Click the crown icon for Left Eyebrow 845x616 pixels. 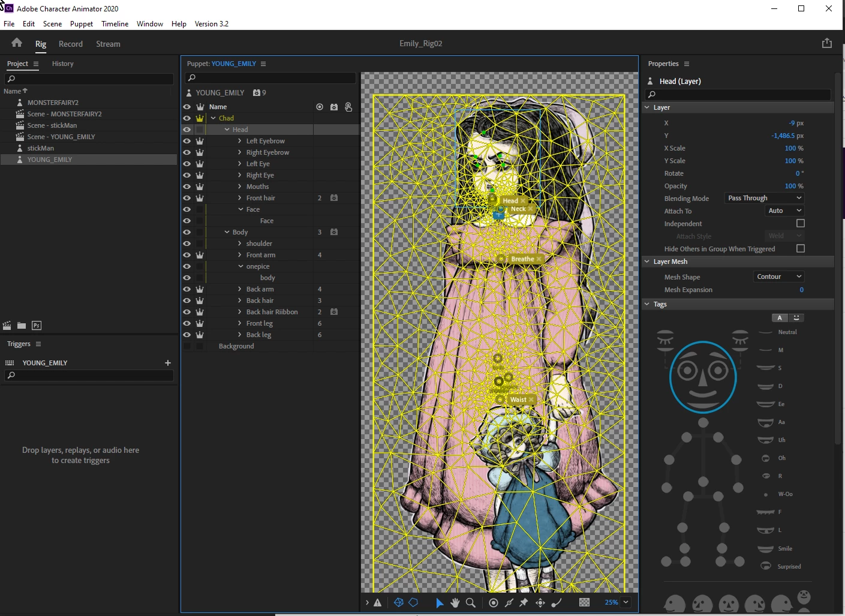[200, 141]
